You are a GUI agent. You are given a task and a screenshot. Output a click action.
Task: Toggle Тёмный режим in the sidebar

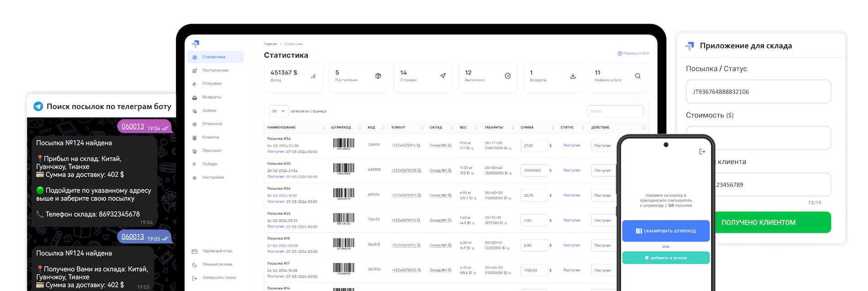tap(217, 265)
